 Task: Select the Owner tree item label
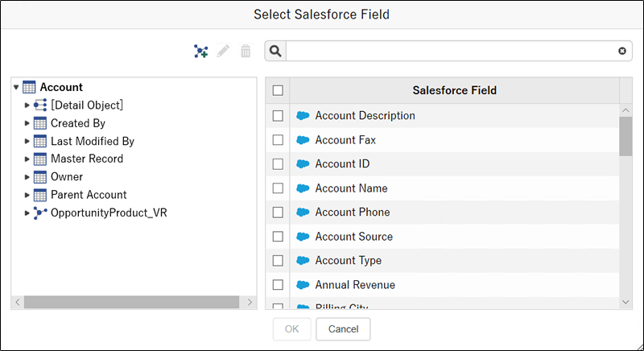point(67,177)
